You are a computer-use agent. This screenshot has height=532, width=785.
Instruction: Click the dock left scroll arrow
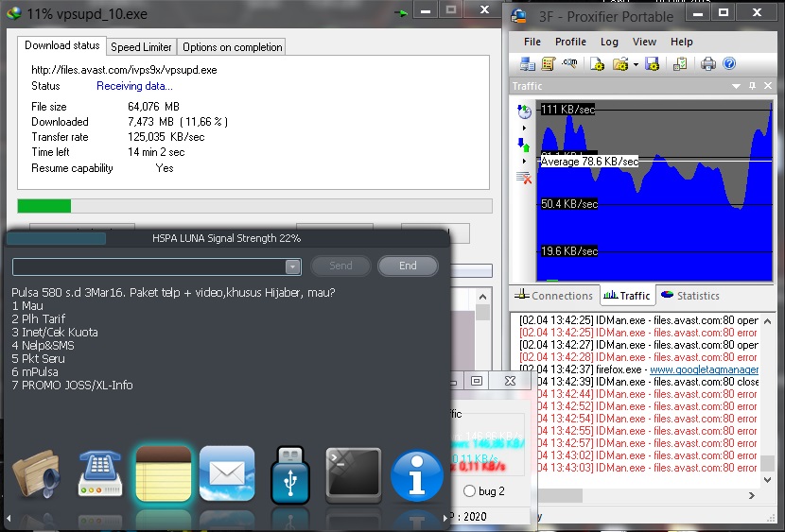tap(9, 518)
